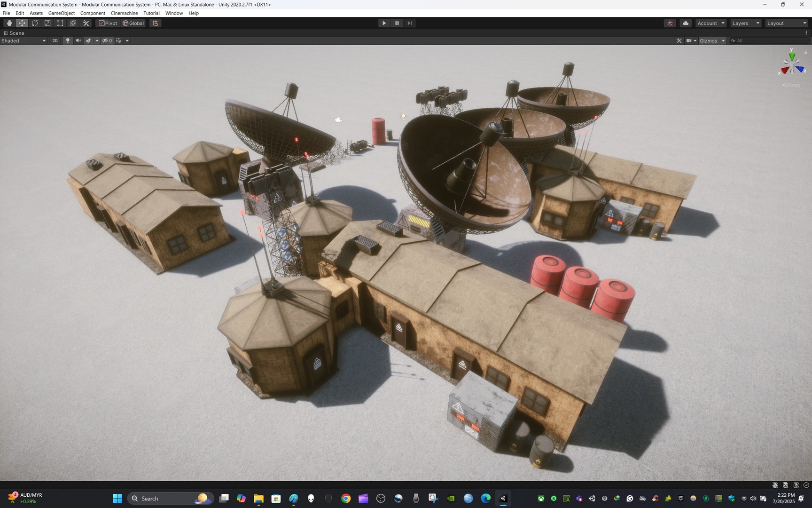This screenshot has height=508, width=812.
Task: Toggle 2D scene view mode
Action: [55, 41]
